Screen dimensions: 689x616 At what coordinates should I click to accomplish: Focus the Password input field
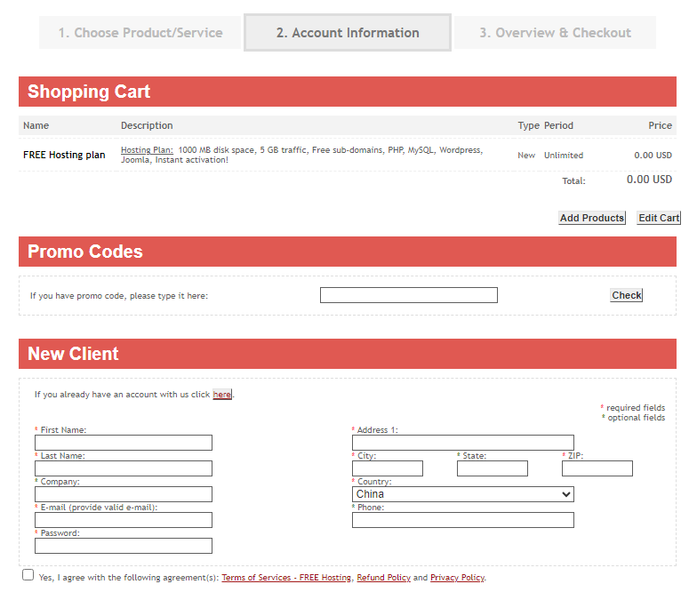(x=124, y=546)
